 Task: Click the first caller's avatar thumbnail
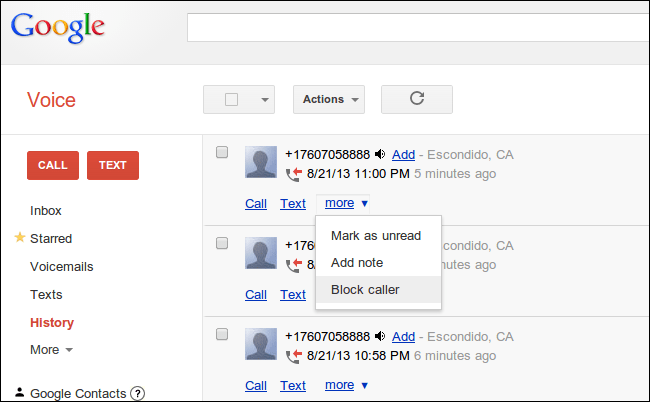[261, 163]
